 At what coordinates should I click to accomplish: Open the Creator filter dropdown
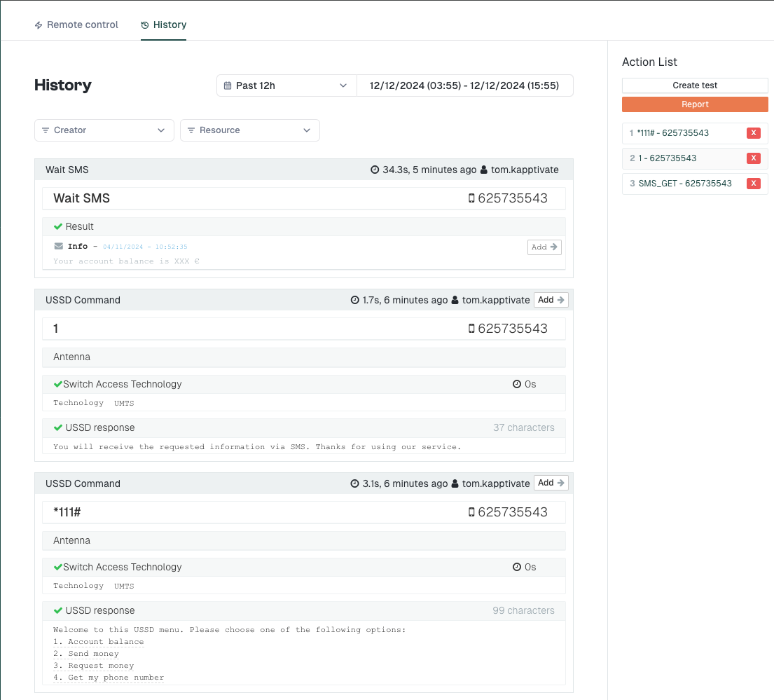104,130
